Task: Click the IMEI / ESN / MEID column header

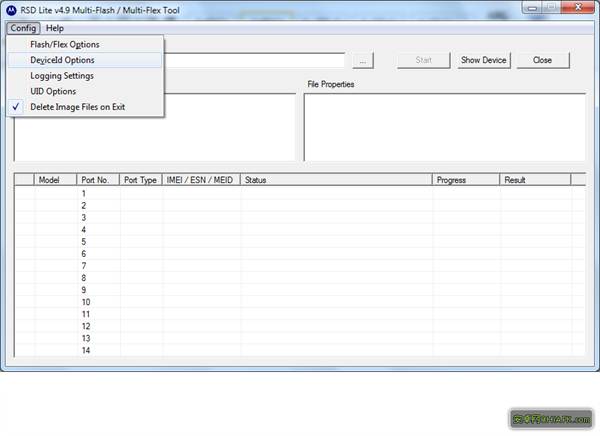Action: click(201, 180)
